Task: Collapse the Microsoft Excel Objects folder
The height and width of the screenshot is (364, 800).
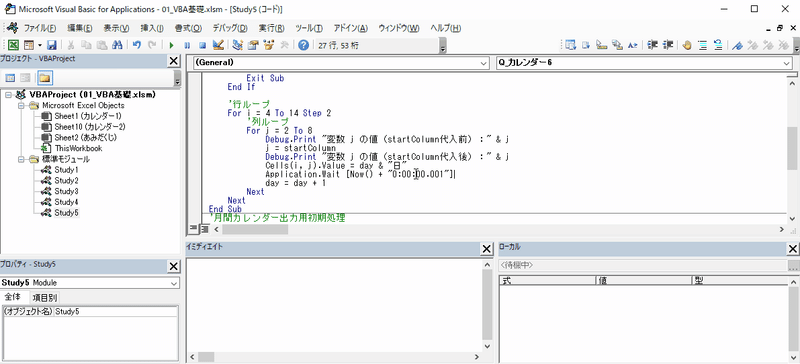Action: tap(21, 106)
